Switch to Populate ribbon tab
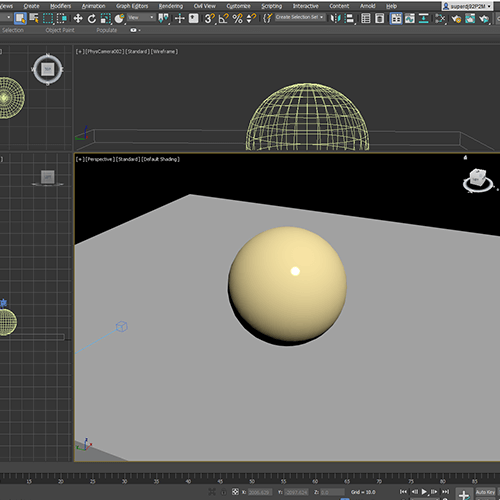Screen dimensions: 500x500 (x=107, y=30)
